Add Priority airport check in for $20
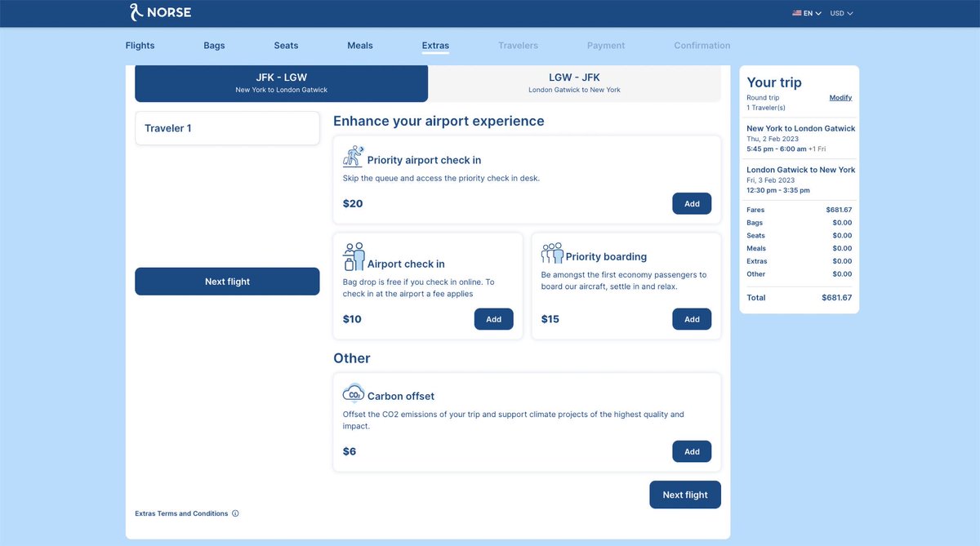This screenshot has width=980, height=546. click(x=692, y=204)
